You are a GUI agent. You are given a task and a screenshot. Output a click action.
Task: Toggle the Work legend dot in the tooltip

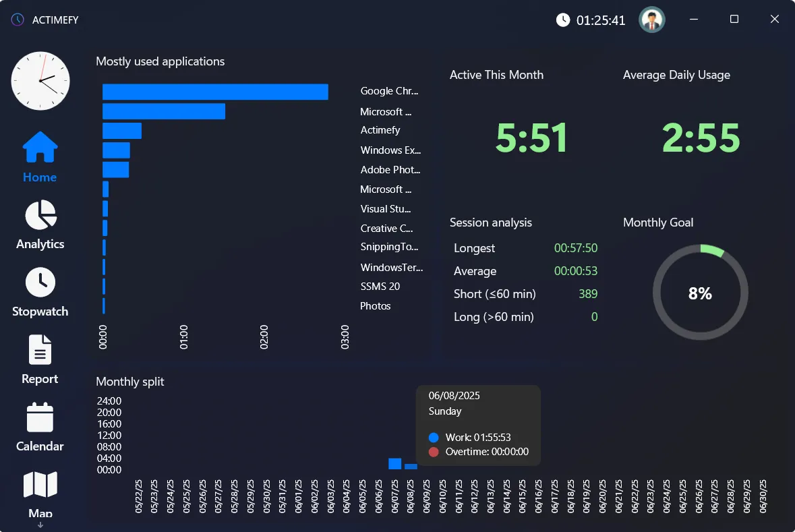pyautogui.click(x=434, y=437)
